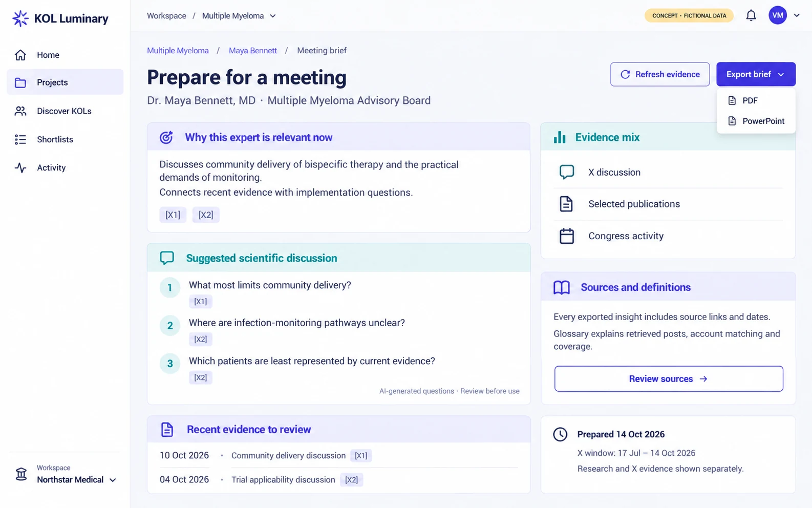Image resolution: width=812 pixels, height=508 pixels.
Task: Click the "Congress activity" row text
Action: coord(626,236)
